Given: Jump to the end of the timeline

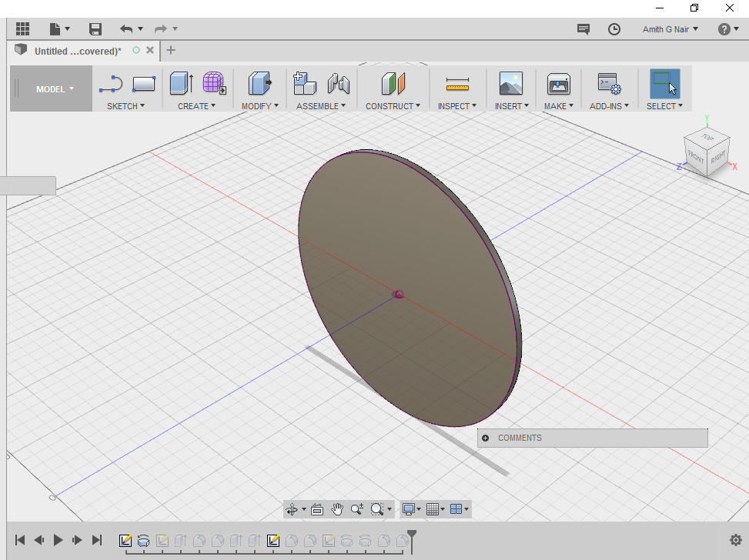Looking at the screenshot, I should pos(97,540).
